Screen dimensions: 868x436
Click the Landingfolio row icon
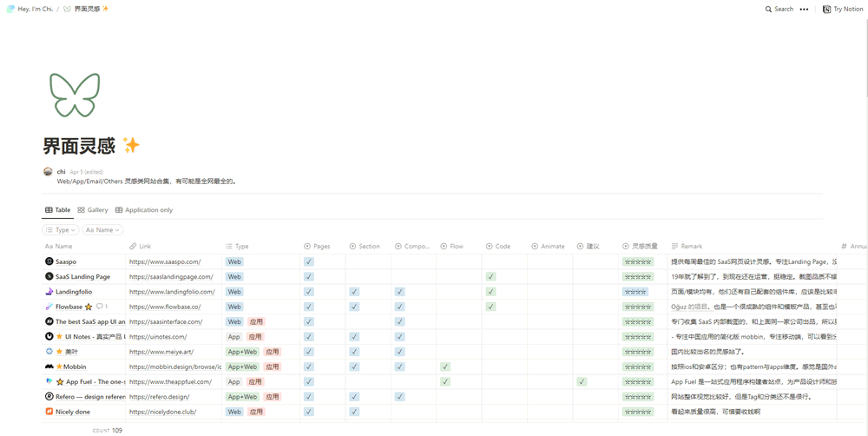(49, 292)
